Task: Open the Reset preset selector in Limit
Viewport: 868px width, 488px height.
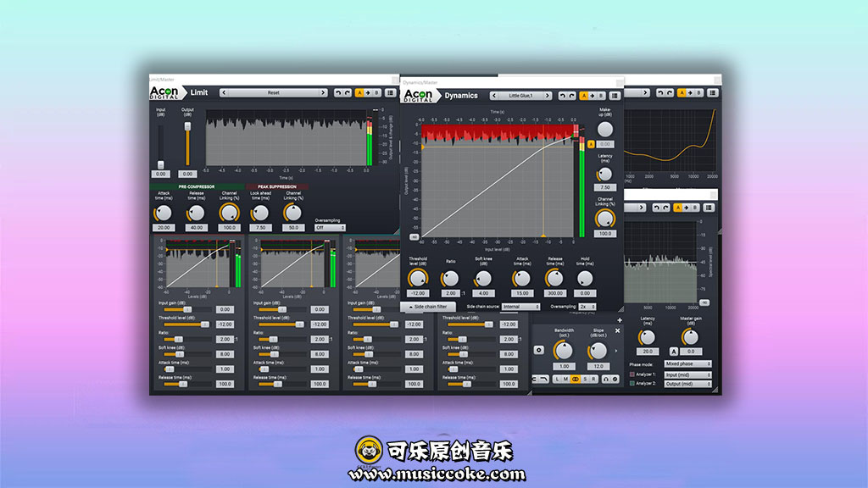Action: click(274, 93)
